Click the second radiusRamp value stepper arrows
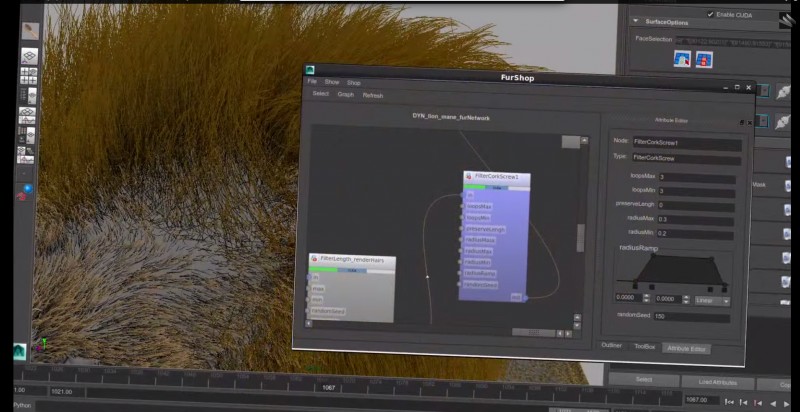The width and height of the screenshot is (800, 412). [x=686, y=299]
